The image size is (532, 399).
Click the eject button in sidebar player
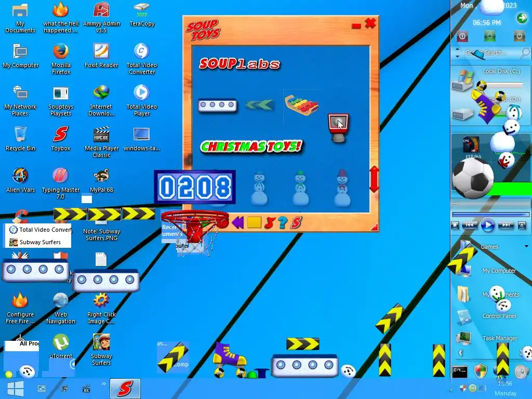point(522,225)
